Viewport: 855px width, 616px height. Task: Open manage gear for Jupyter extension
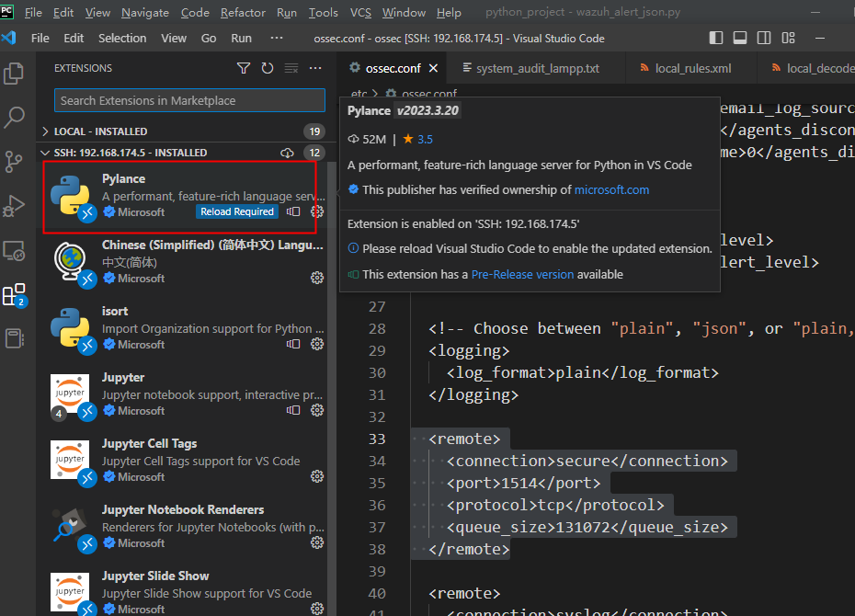(317, 410)
